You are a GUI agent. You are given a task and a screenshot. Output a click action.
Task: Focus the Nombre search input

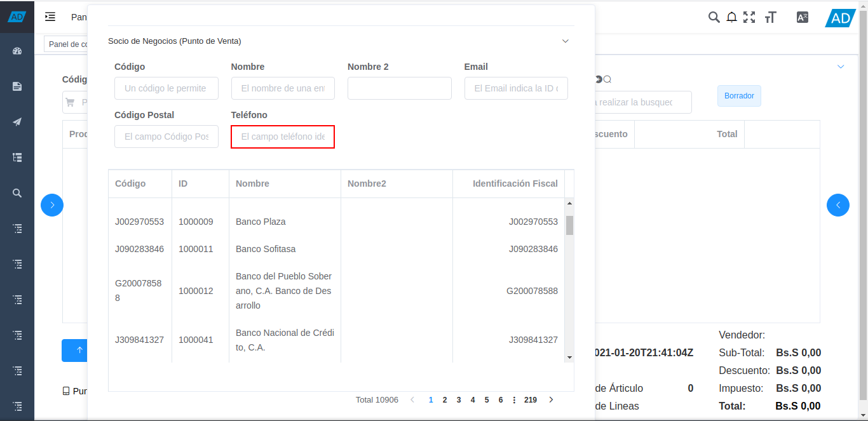(283, 88)
